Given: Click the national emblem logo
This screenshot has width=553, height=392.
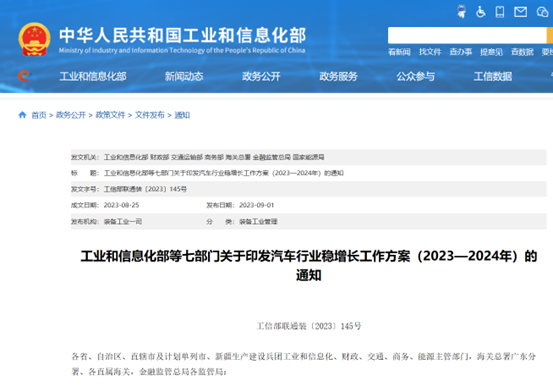Looking at the screenshot, I should (34, 39).
